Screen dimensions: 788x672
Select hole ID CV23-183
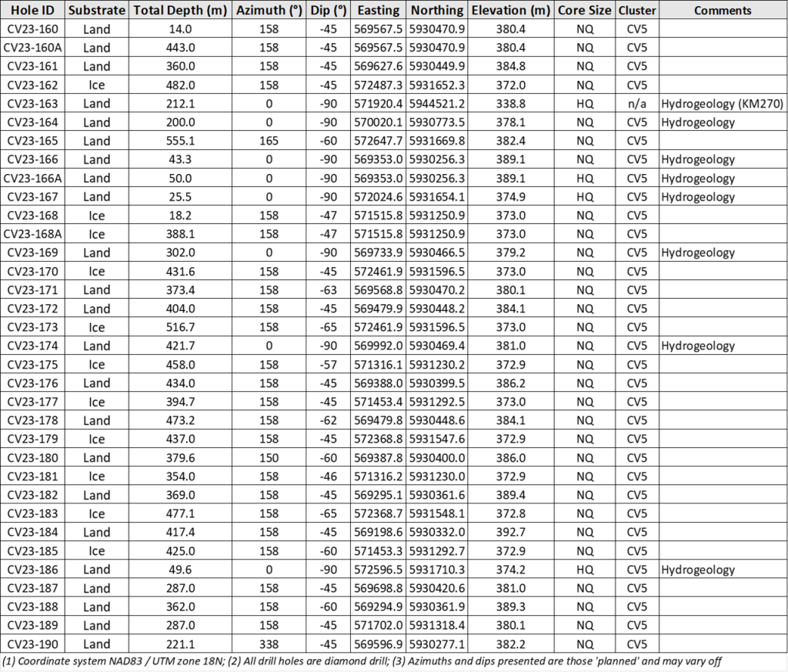32,513
